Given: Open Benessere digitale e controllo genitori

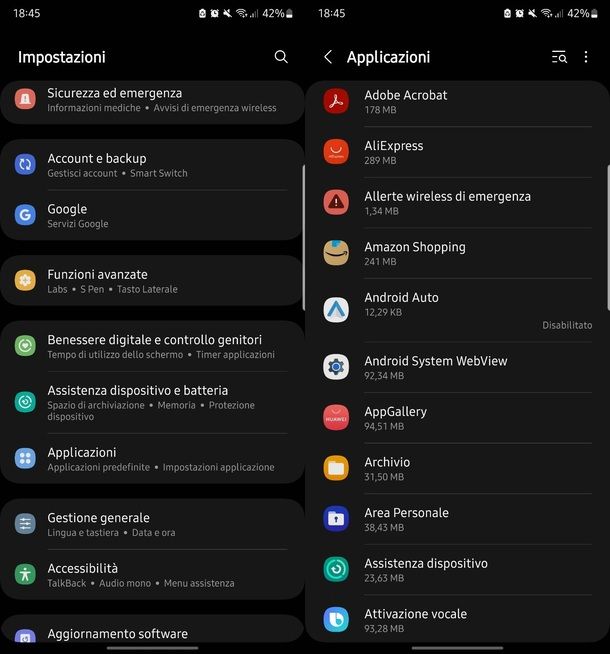Looking at the screenshot, I should [x=152, y=346].
